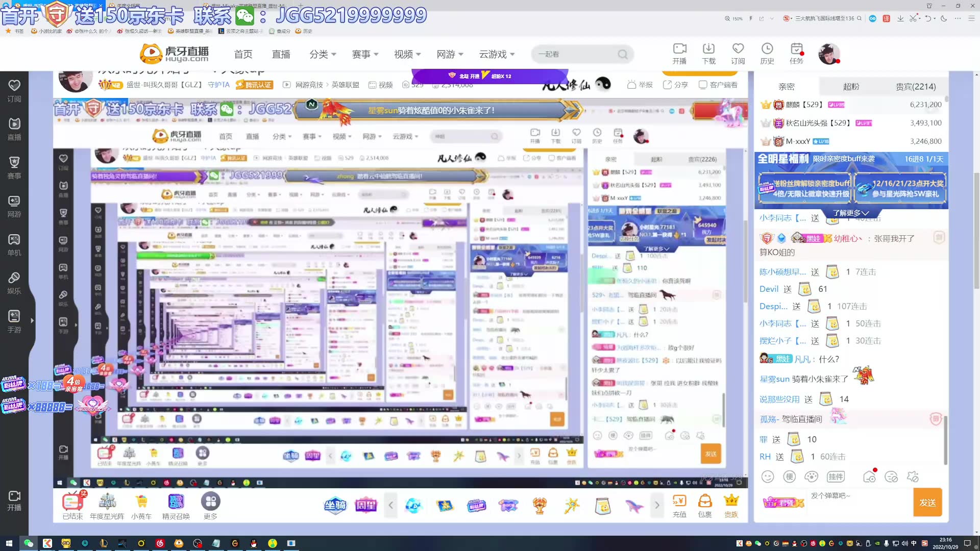This screenshot has height=551, width=980.
Task: Open 贵族 noble crown icon in gift bar
Action: click(731, 506)
